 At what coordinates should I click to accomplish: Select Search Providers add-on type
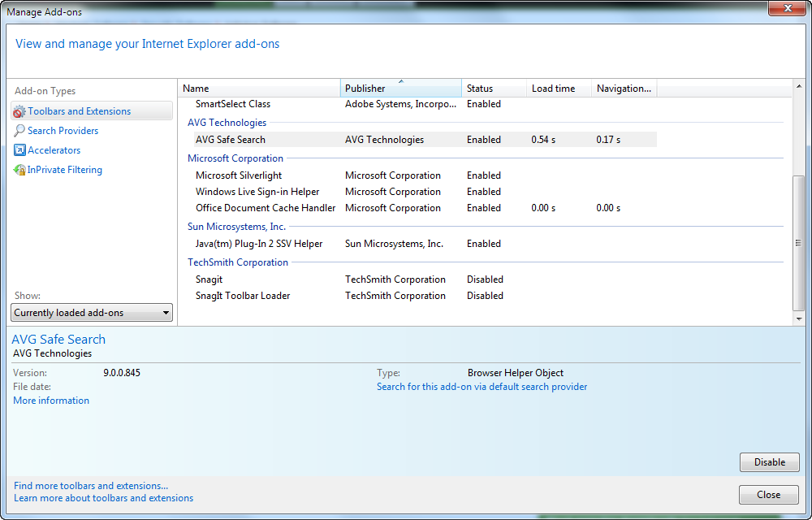point(63,131)
